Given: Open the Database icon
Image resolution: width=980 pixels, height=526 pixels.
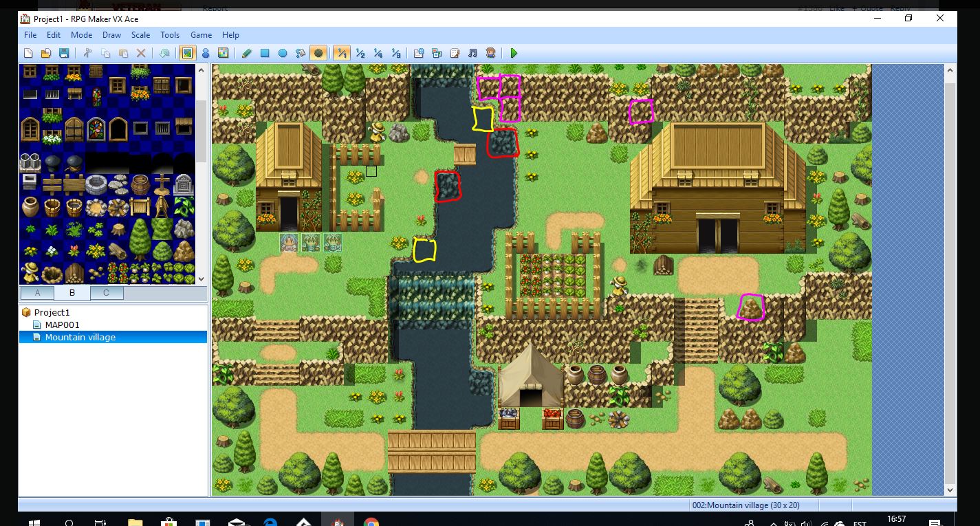Looking at the screenshot, I should click(x=419, y=53).
